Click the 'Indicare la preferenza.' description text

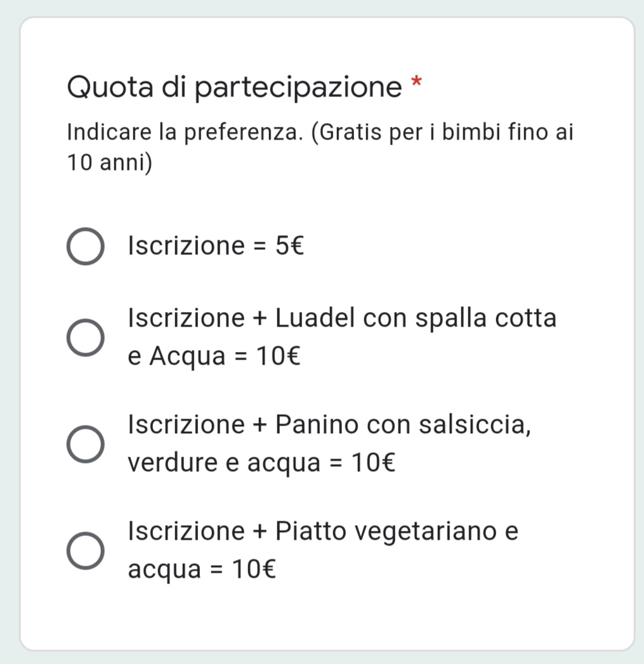tap(185, 132)
